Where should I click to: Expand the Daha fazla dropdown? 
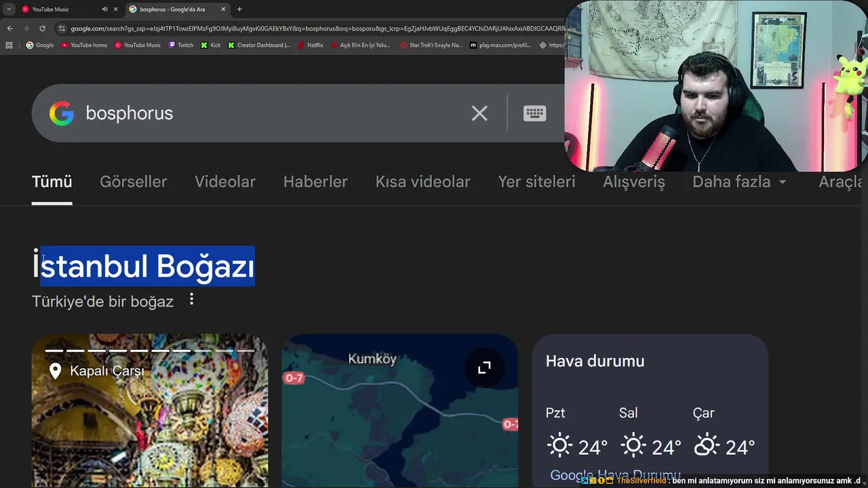(x=739, y=182)
